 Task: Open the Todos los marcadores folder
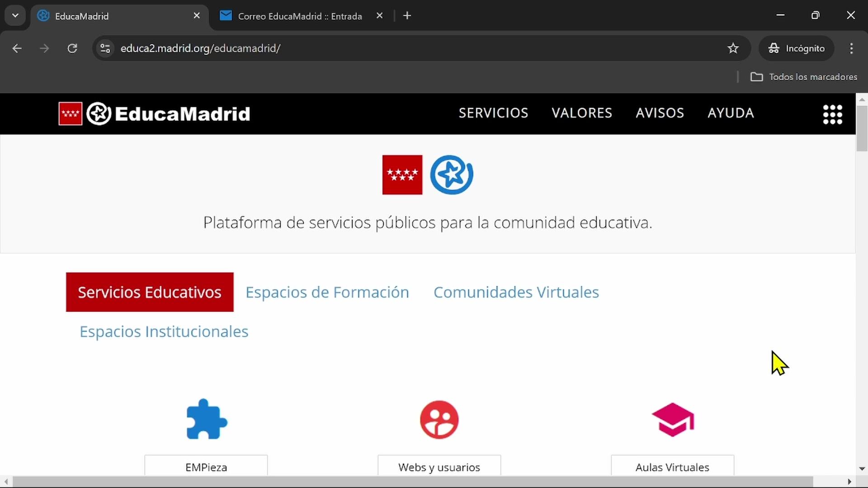point(804,77)
